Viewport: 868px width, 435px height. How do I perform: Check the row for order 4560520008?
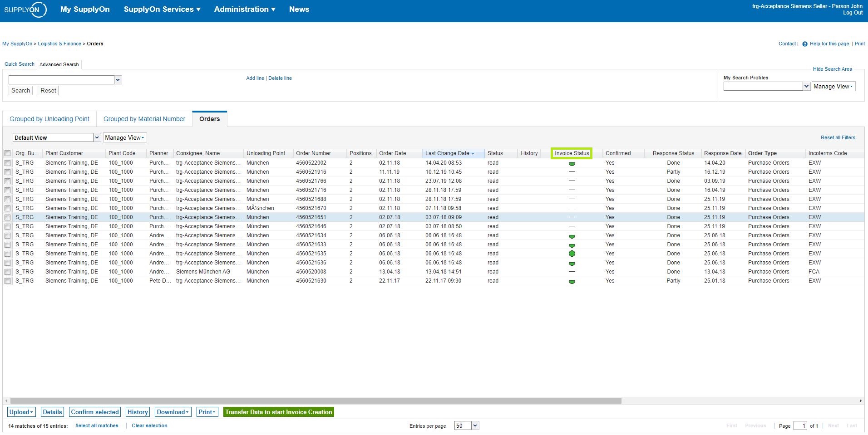tap(7, 272)
